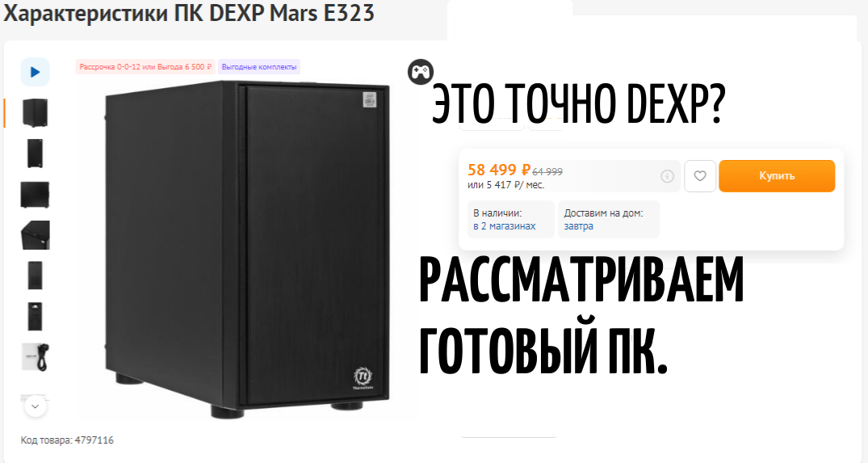
Task: Click the Intel sticker on case
Action: click(x=369, y=100)
